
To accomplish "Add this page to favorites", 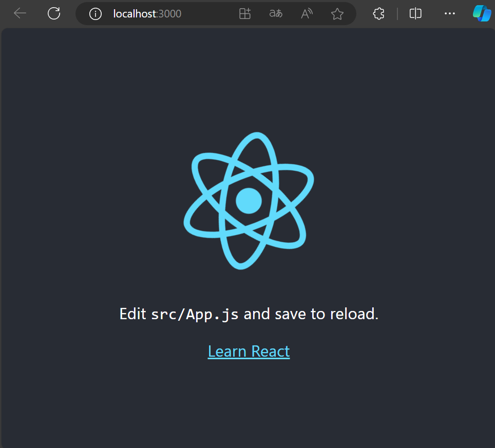I will [x=337, y=14].
